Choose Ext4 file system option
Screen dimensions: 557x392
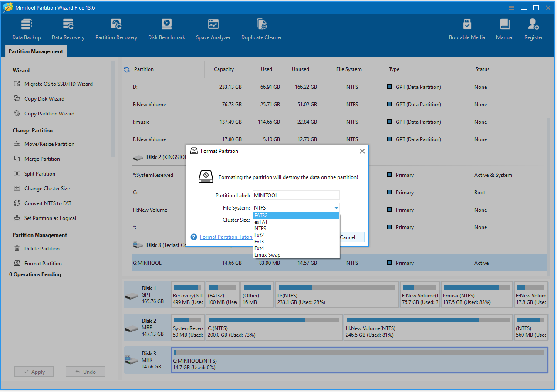tap(260, 248)
